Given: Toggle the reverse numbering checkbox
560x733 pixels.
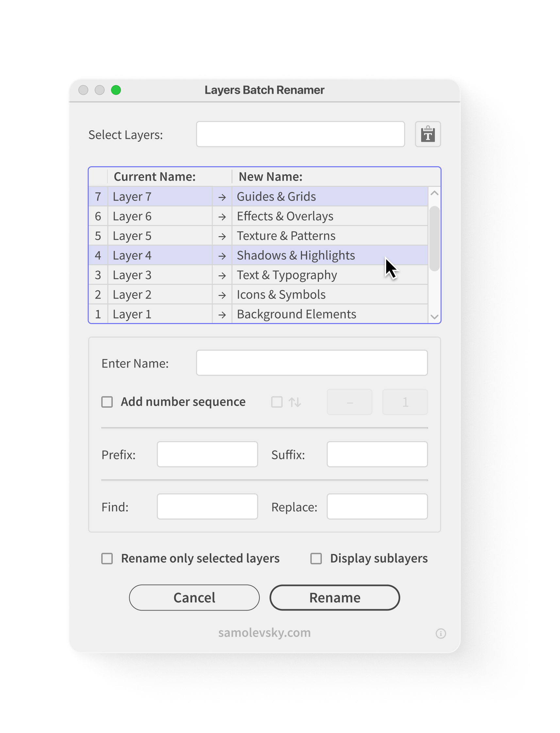Looking at the screenshot, I should tap(277, 402).
